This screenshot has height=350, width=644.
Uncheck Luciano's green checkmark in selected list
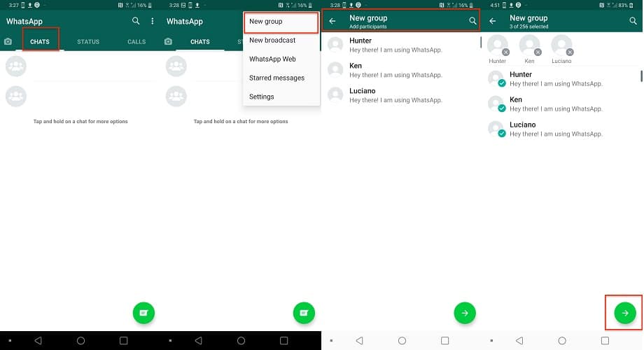point(502,134)
